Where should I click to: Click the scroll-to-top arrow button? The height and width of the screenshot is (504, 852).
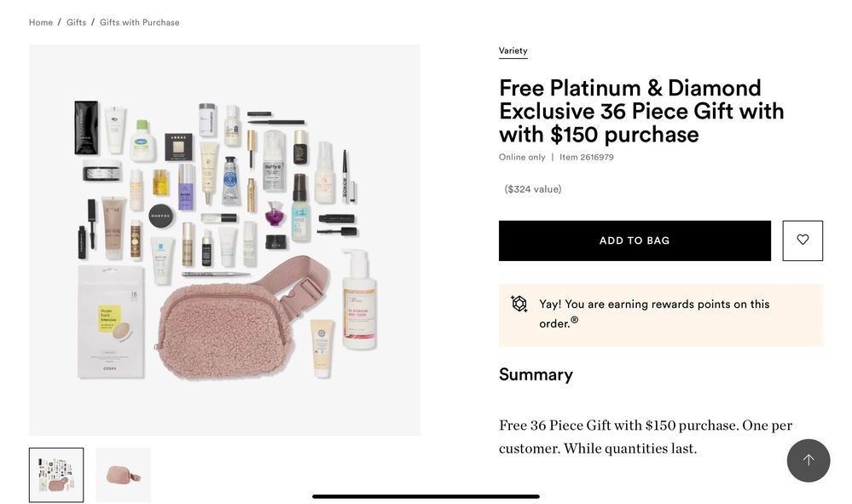click(x=808, y=460)
